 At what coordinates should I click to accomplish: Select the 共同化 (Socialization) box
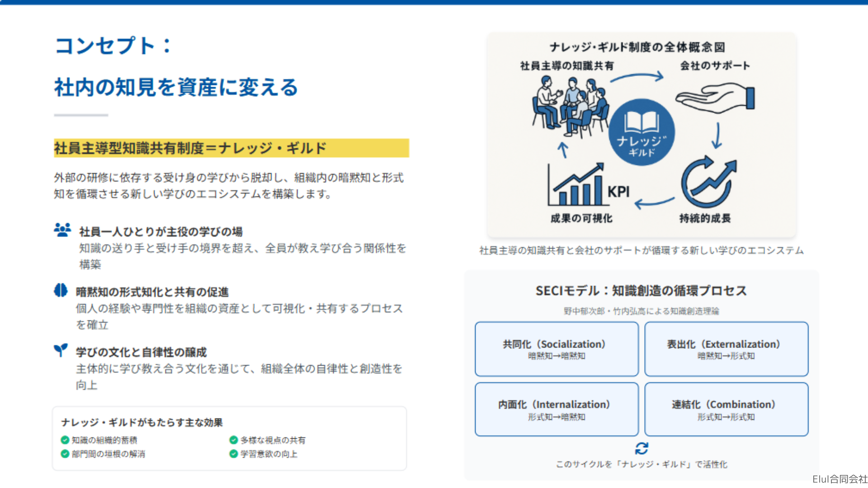(x=557, y=349)
